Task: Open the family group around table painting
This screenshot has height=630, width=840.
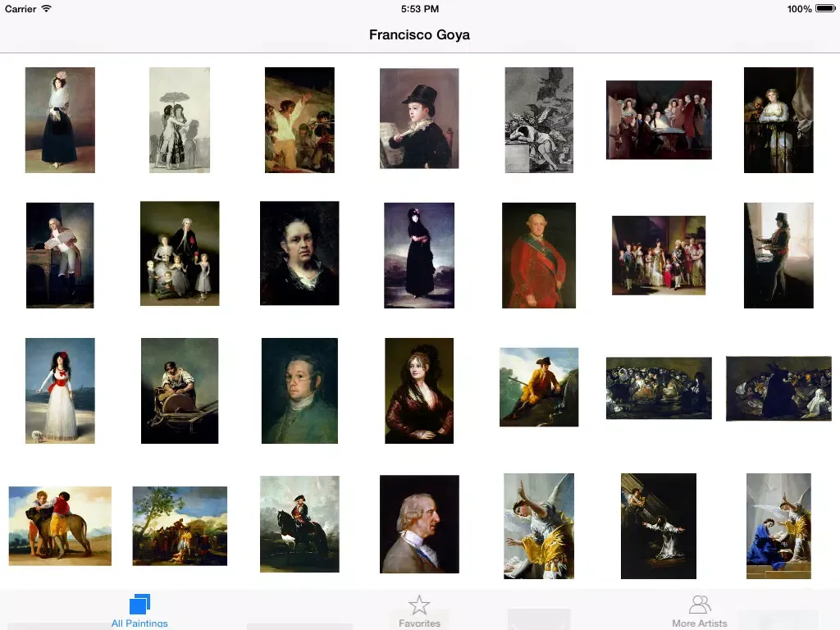Action: tap(659, 120)
